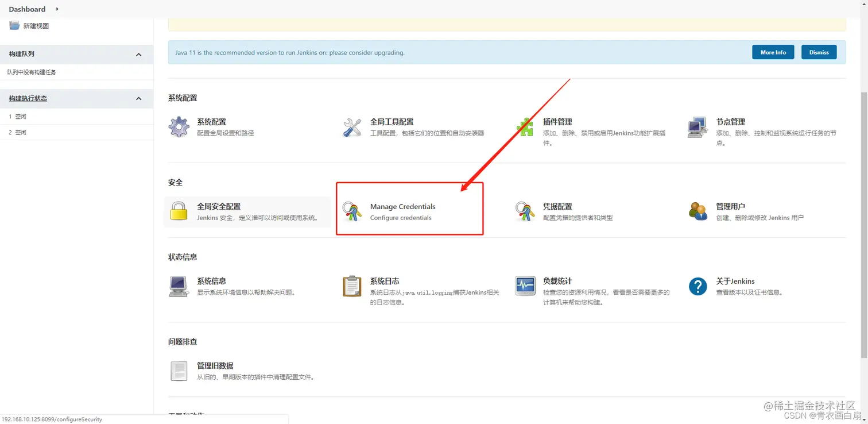The height and width of the screenshot is (424, 868).
Task: Click the 节点管理 computer icon
Action: 697,127
